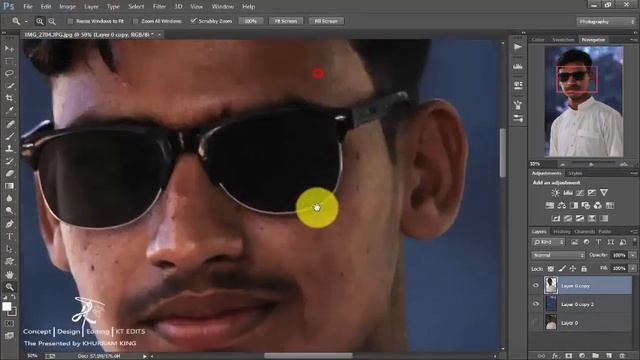Viewport: 640px width, 360px height.
Task: Choose Zoom In mode in options bar
Action: pos(40,21)
